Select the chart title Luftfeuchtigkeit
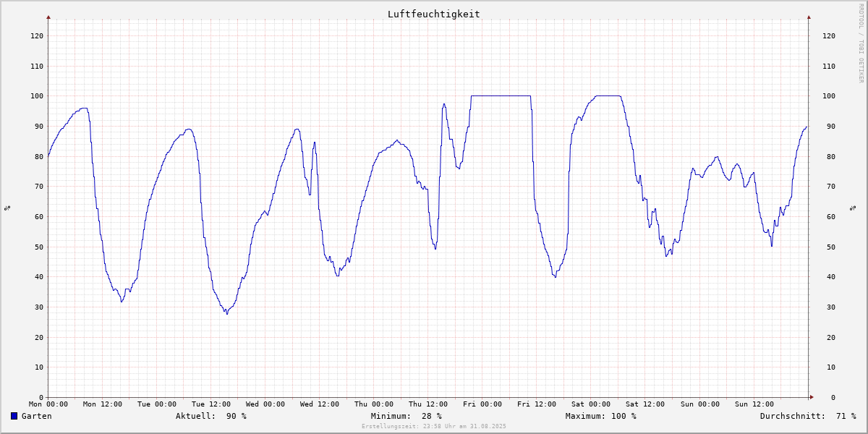Viewport: 868px width, 434px height. [433, 14]
